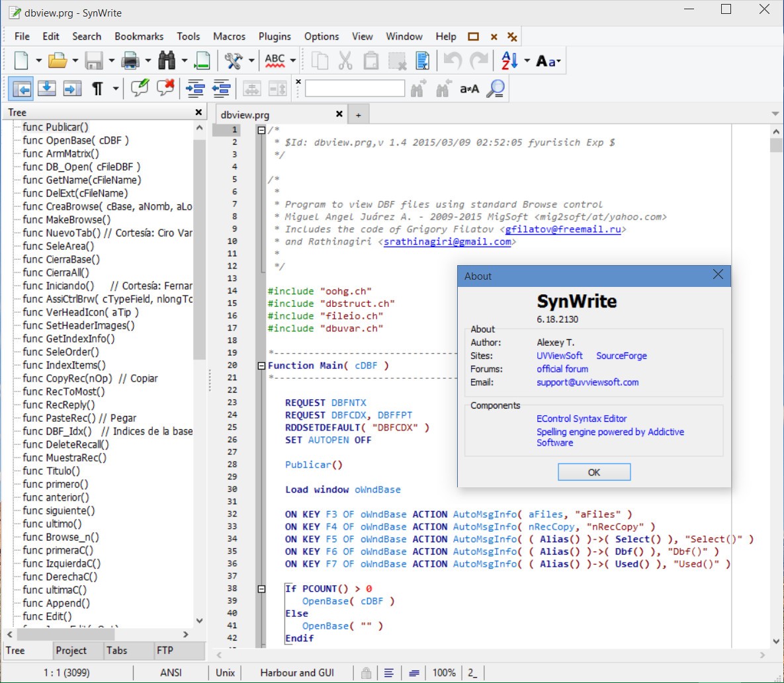Click the add comment icon
The width and height of the screenshot is (784, 683).
(x=140, y=88)
